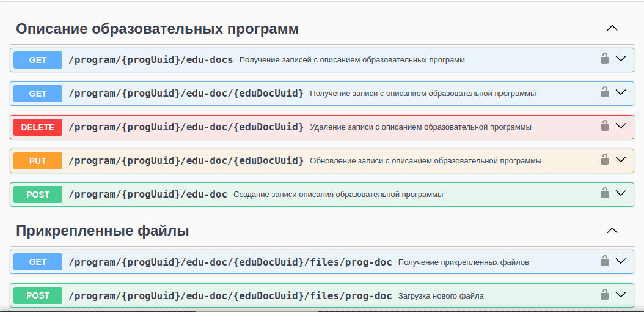Expand GET edu-docs row with its chevron

621,59
